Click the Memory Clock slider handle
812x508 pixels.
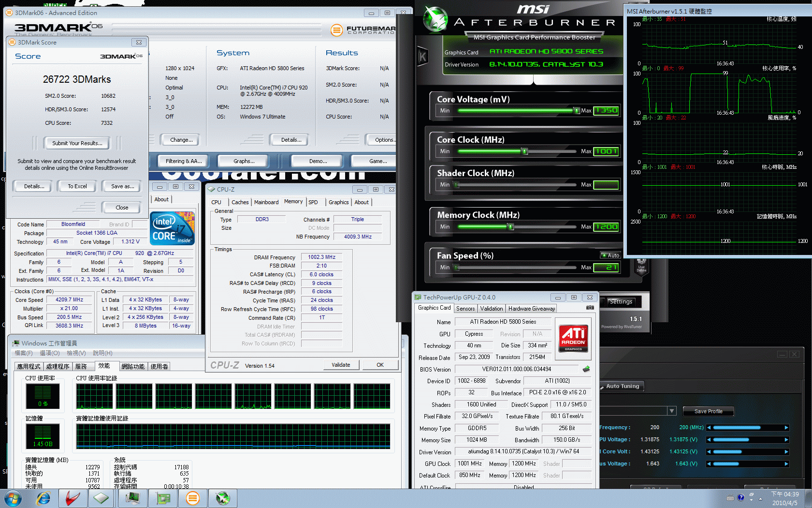[x=510, y=227]
